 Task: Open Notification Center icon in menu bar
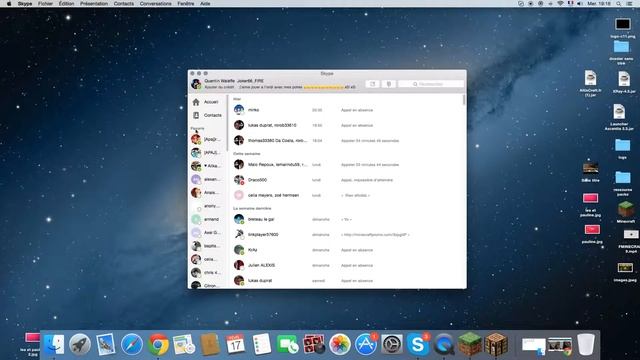coord(630,4)
